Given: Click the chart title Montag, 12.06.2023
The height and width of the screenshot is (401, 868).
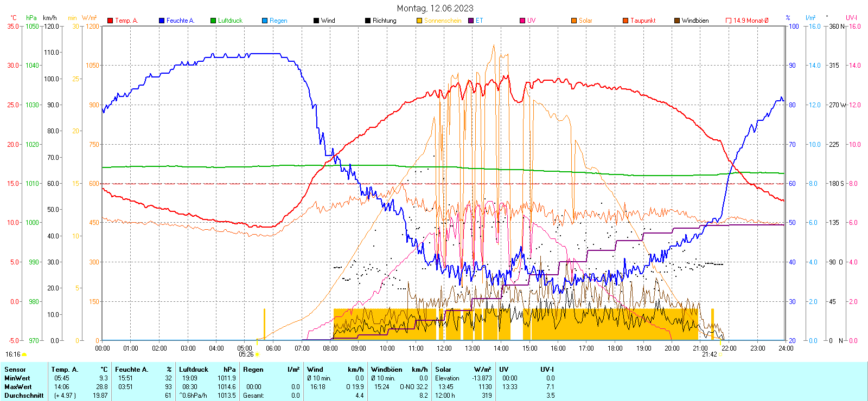Looking at the screenshot, I should (x=435, y=8).
